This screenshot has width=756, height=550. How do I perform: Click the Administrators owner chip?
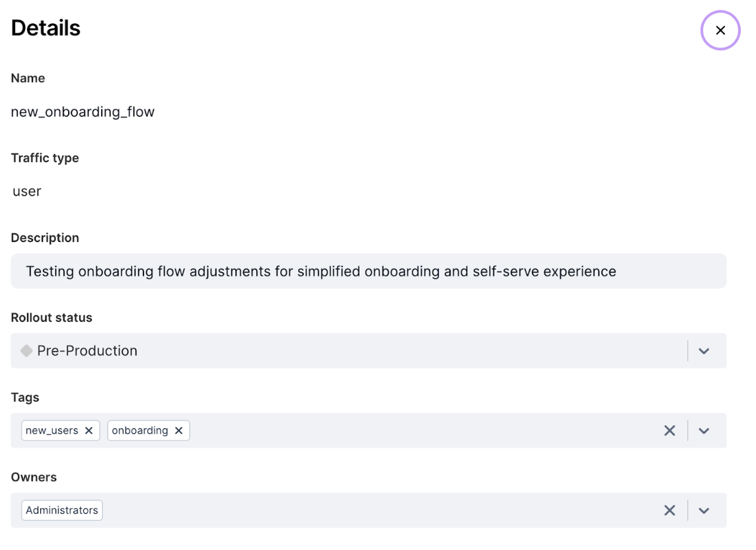coord(62,510)
